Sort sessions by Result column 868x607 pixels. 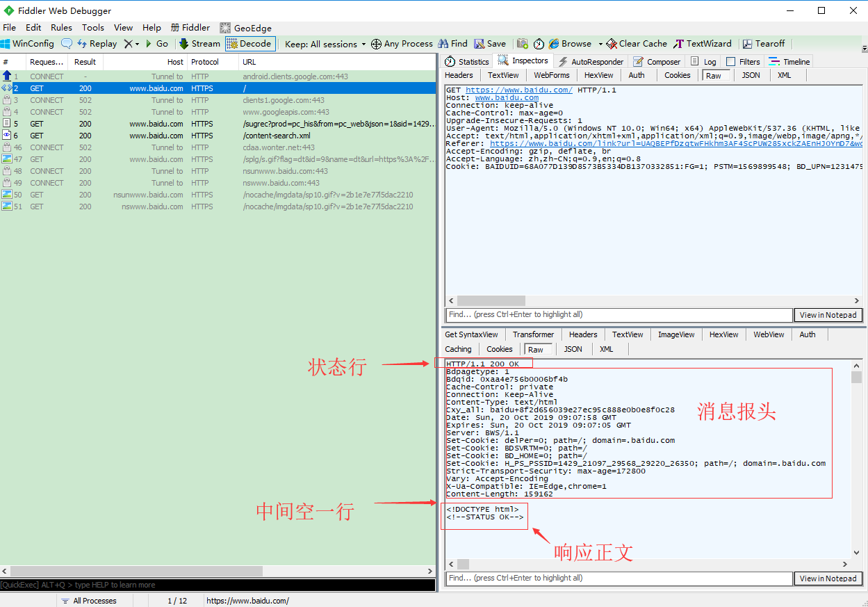(x=85, y=62)
